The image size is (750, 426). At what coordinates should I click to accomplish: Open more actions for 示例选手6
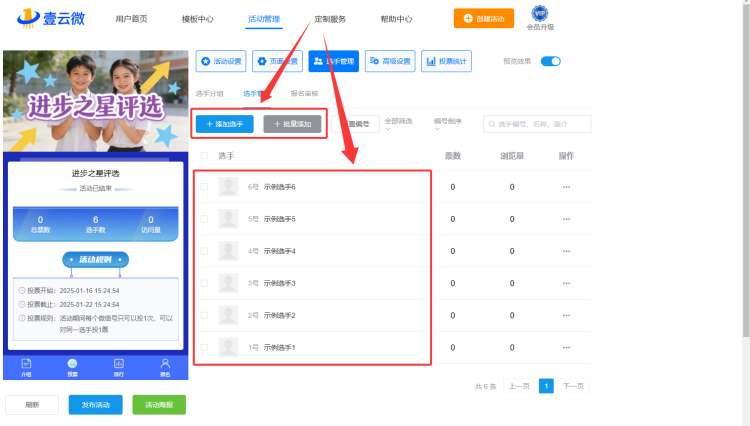click(566, 187)
